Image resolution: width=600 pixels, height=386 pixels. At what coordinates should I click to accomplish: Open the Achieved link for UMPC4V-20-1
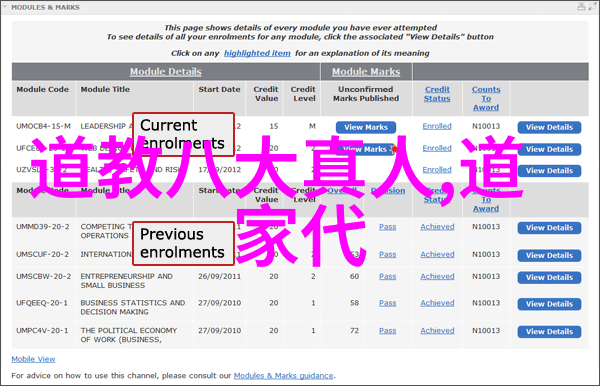[437, 331]
